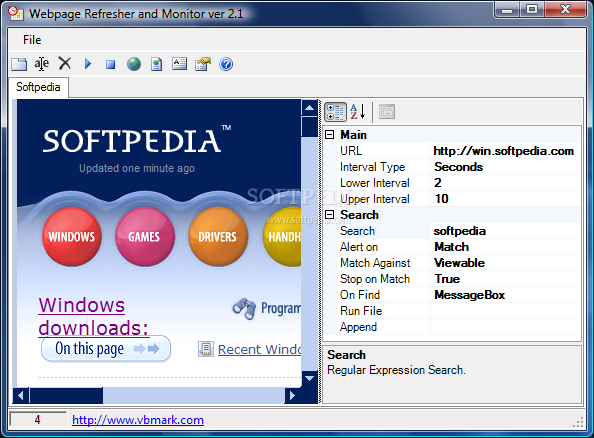Select the Softpedia tab
594x438 pixels.
coord(38,87)
